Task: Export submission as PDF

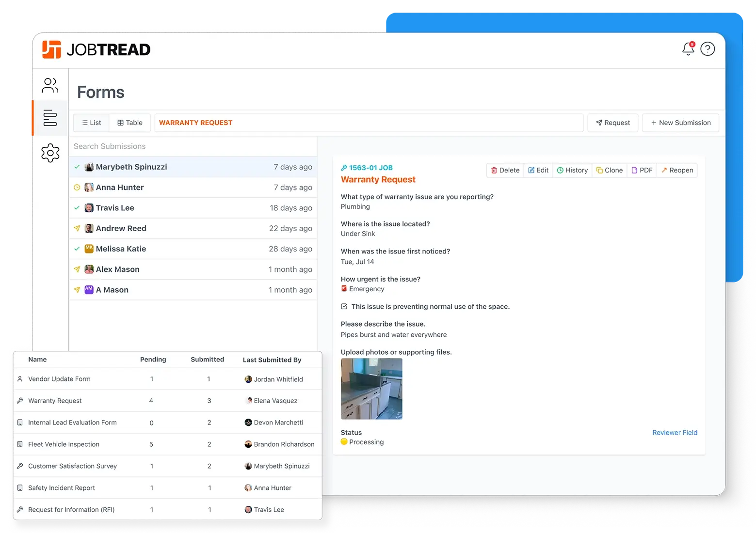Action: click(x=642, y=170)
